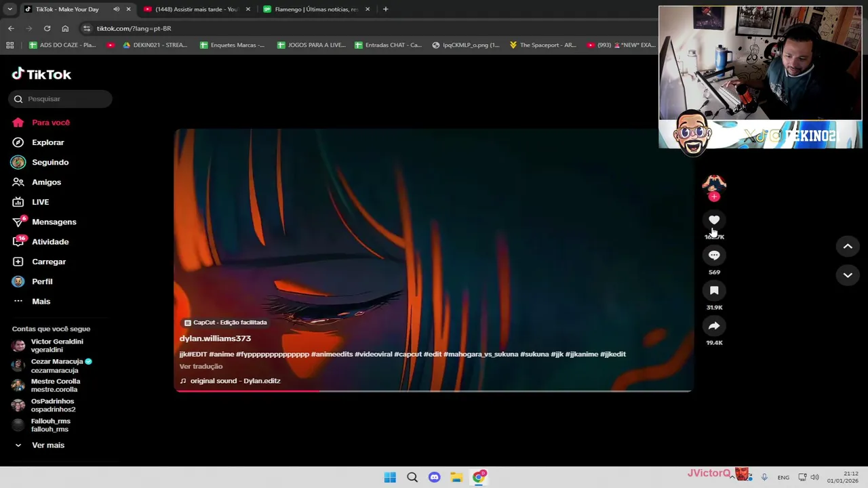Viewport: 868px width, 488px height.
Task: Open the Perfil page
Action: (42, 281)
